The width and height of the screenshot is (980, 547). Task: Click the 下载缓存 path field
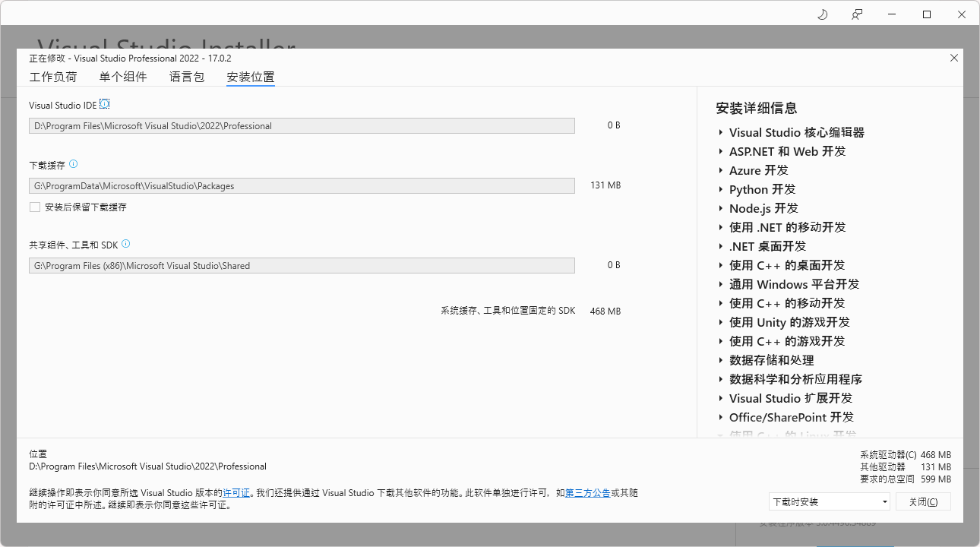click(302, 185)
